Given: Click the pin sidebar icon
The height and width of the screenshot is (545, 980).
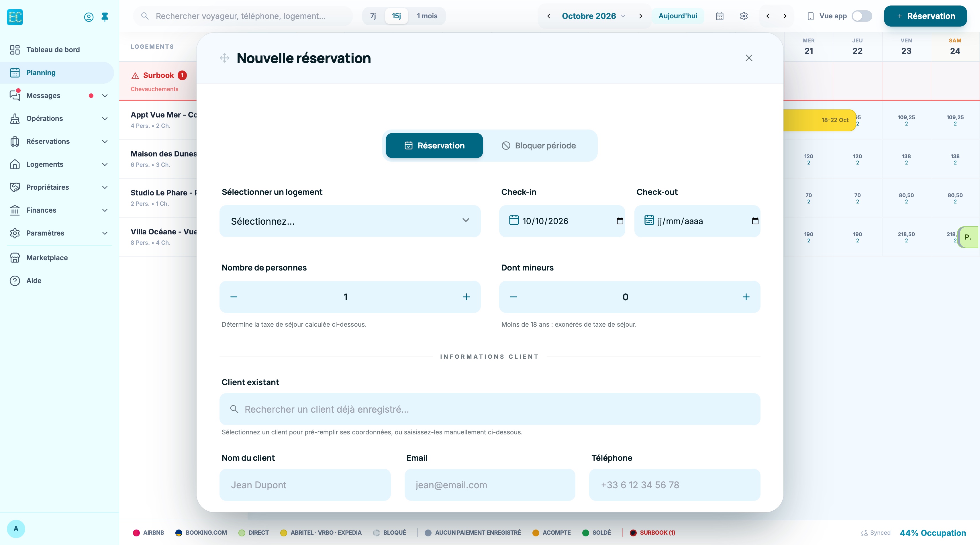Looking at the screenshot, I should coord(105,17).
